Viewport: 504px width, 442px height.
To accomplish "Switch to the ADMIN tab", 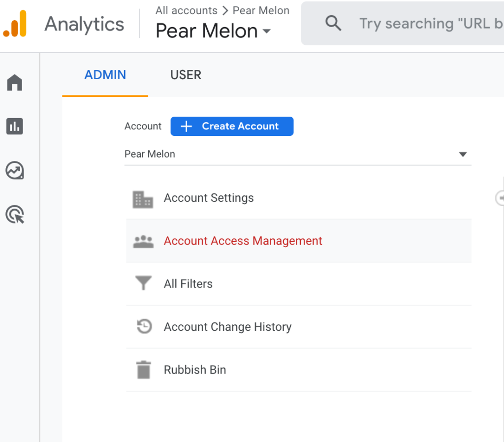I will 105,75.
